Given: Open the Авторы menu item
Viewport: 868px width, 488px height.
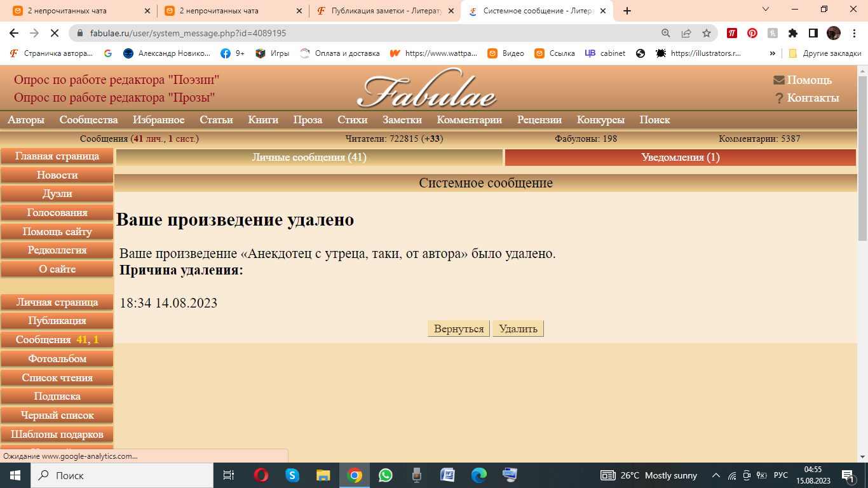Looking at the screenshot, I should tap(26, 119).
